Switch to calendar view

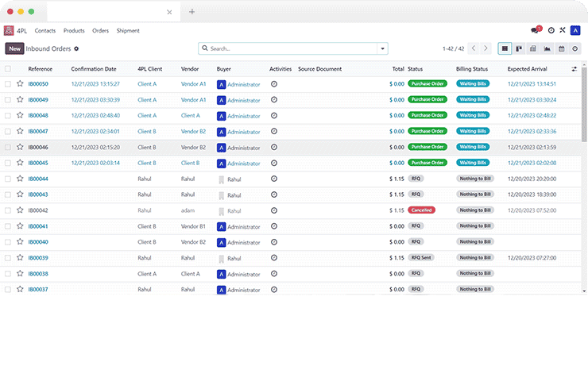pos(561,48)
